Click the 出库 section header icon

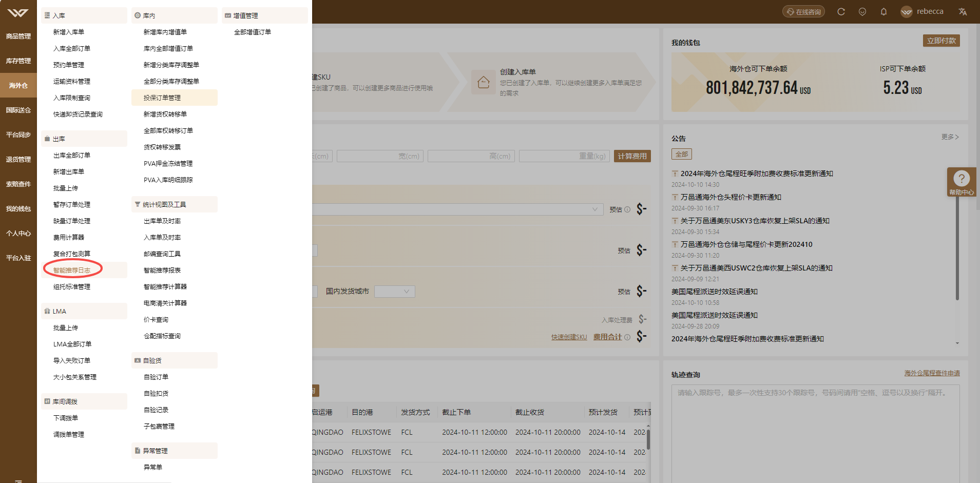pyautogui.click(x=47, y=139)
